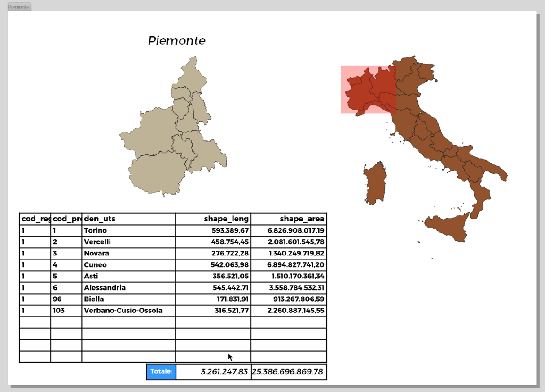Image resolution: width=545 pixels, height=392 pixels.
Task: Click the total length value 3.261.247,83
Action: click(x=224, y=372)
